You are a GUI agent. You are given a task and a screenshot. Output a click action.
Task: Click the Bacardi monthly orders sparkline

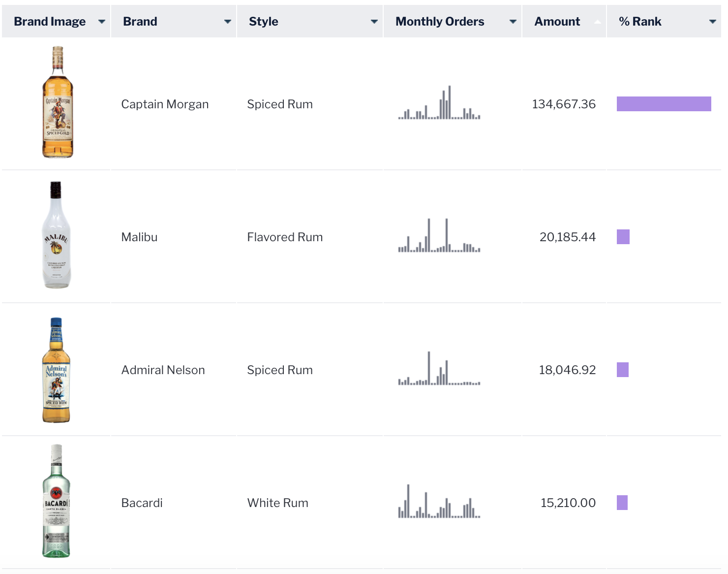pos(439,502)
